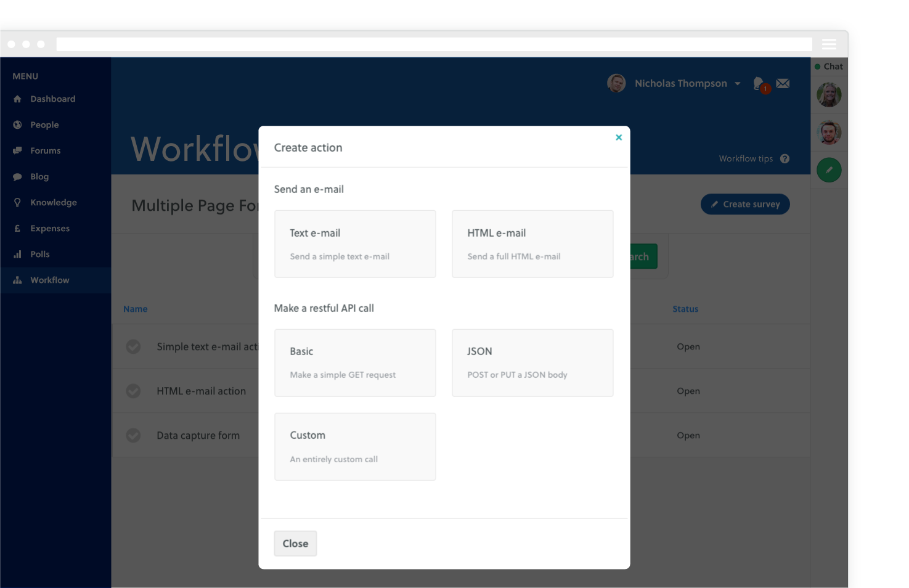This screenshot has width=909, height=588.
Task: Click the notifications bell icon
Action: tap(759, 84)
